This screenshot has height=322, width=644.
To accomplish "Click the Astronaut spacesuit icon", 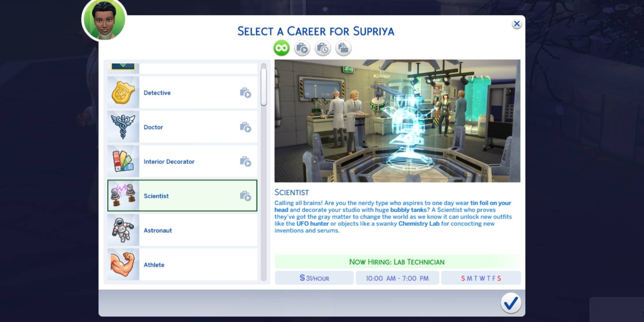I will point(123,230).
